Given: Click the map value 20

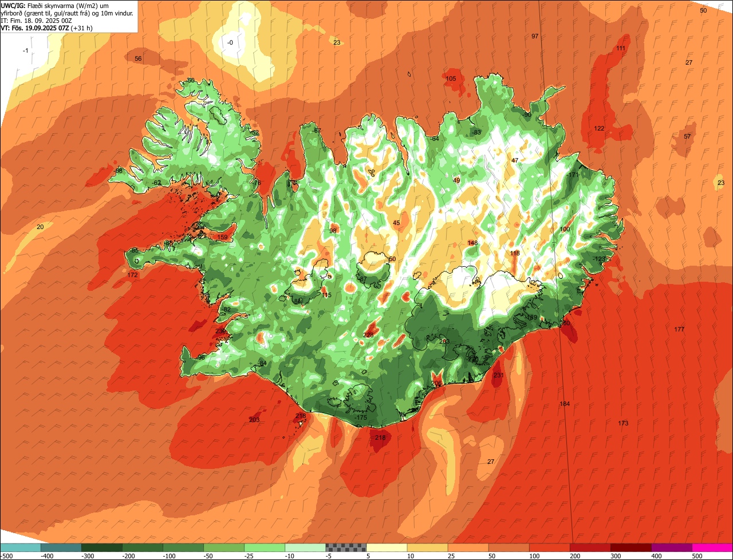Looking at the screenshot, I should (x=40, y=227).
